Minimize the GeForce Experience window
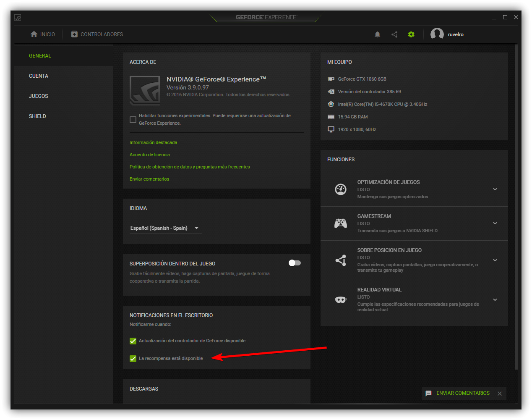532x420 pixels. (494, 18)
